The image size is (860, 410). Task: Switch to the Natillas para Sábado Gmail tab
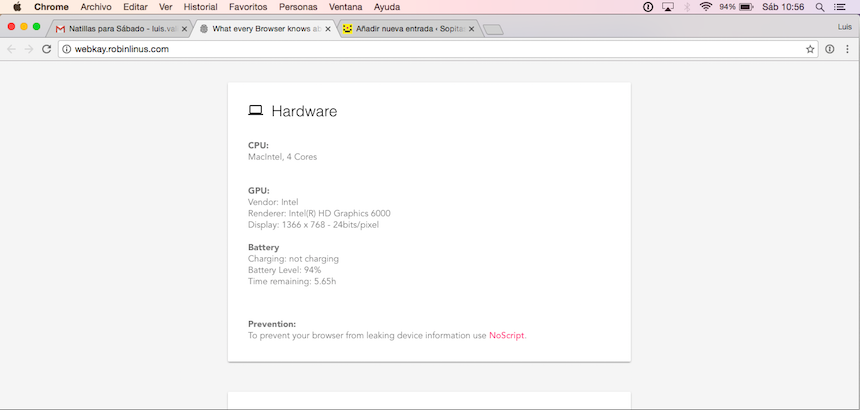coord(115,29)
